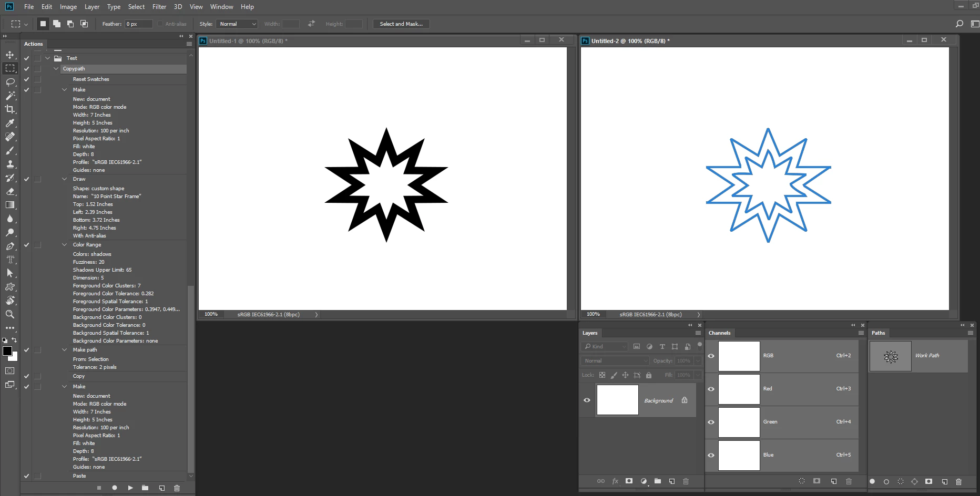Collapse the Copypath action
This screenshot has width=980, height=496.
coord(56,69)
